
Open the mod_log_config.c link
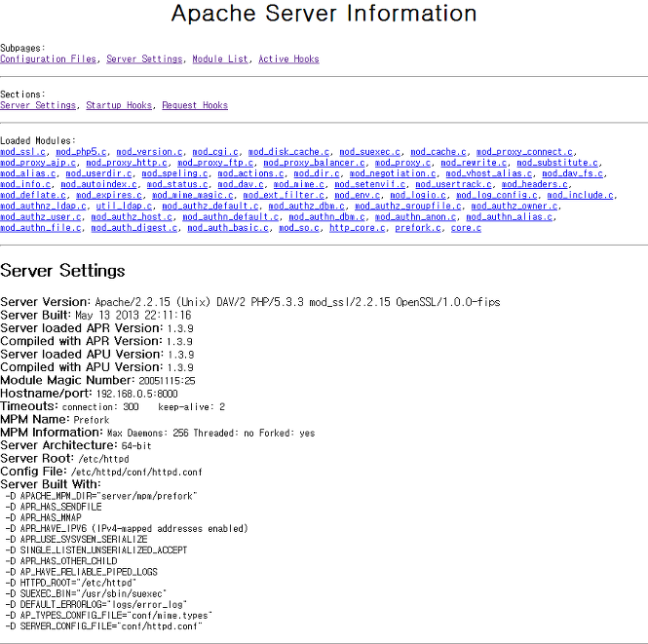pyautogui.click(x=496, y=195)
